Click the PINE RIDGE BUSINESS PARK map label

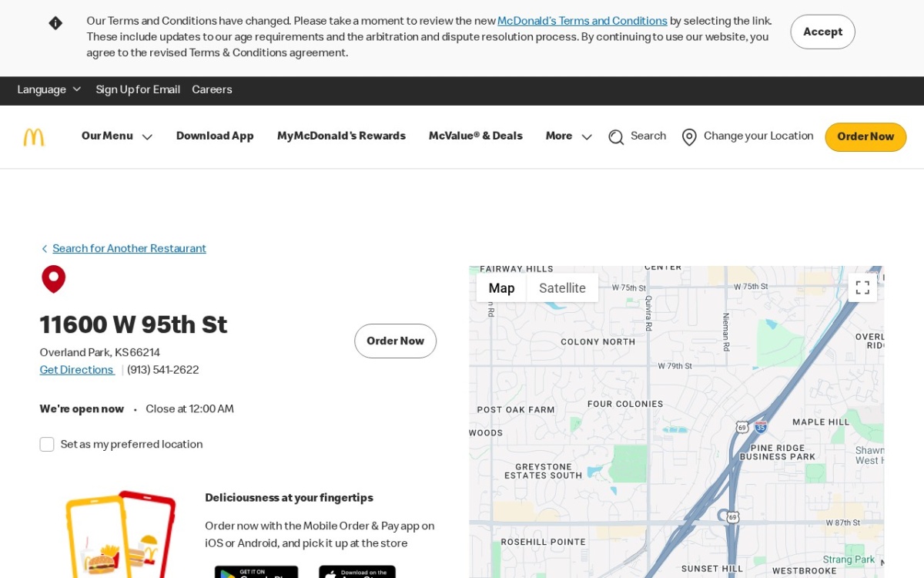coord(778,452)
